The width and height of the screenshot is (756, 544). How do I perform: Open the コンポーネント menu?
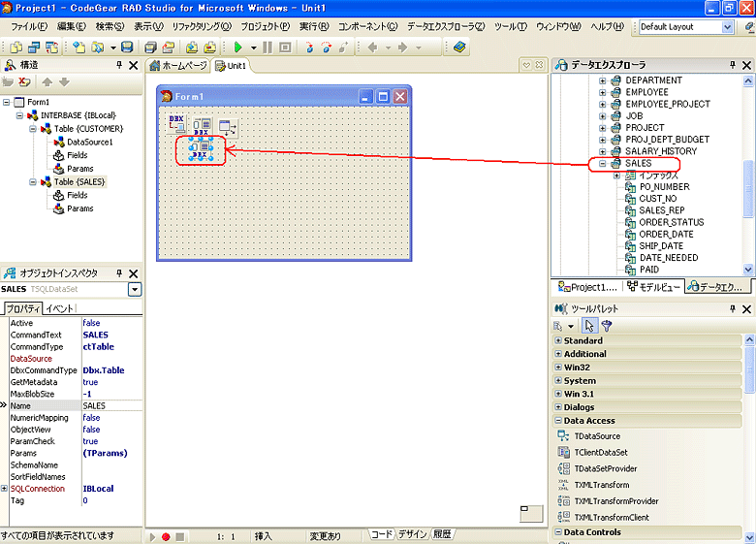tap(367, 26)
